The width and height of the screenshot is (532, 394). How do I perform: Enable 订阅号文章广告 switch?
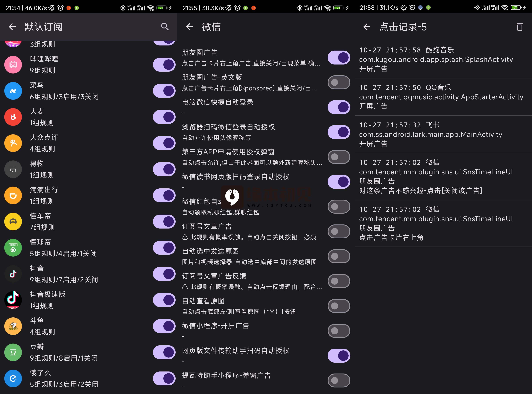point(339,231)
